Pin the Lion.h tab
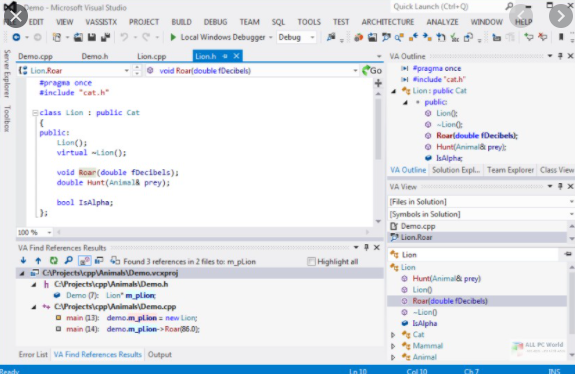Screen dimensions: 575x374 [225, 56]
